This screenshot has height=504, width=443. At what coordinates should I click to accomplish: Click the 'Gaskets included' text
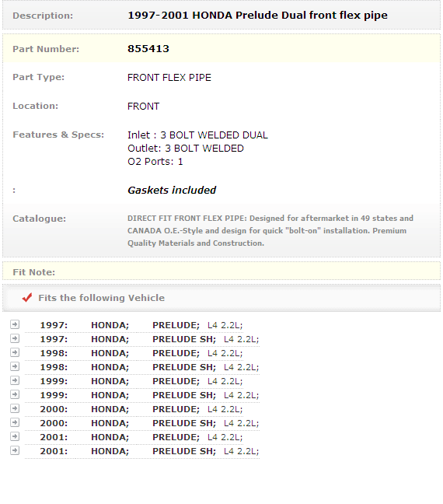tap(172, 191)
